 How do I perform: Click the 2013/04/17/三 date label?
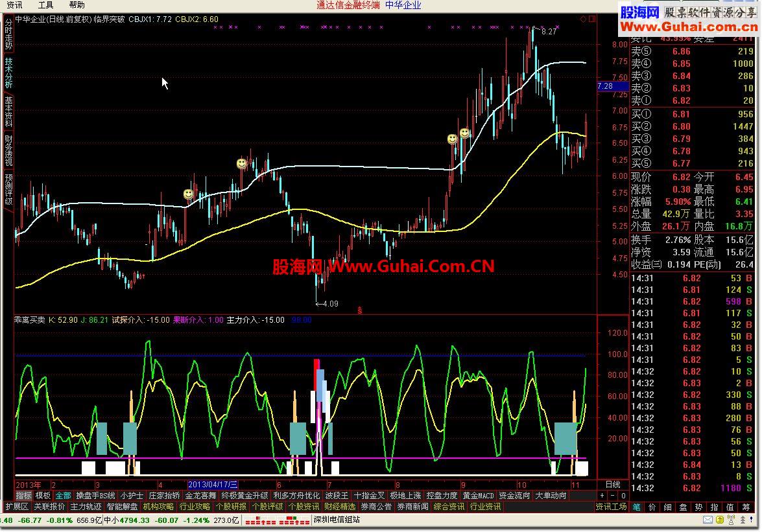click(213, 485)
